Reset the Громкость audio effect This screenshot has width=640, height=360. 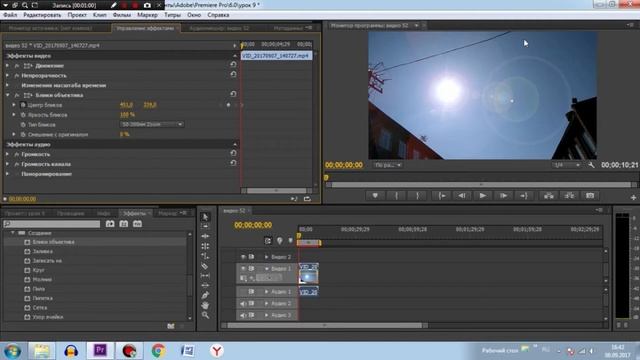[x=233, y=153]
